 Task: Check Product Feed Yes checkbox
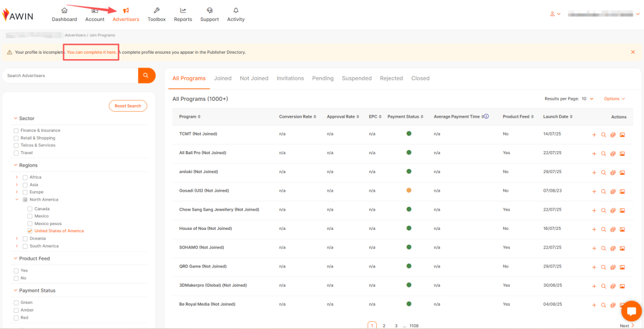click(x=16, y=270)
